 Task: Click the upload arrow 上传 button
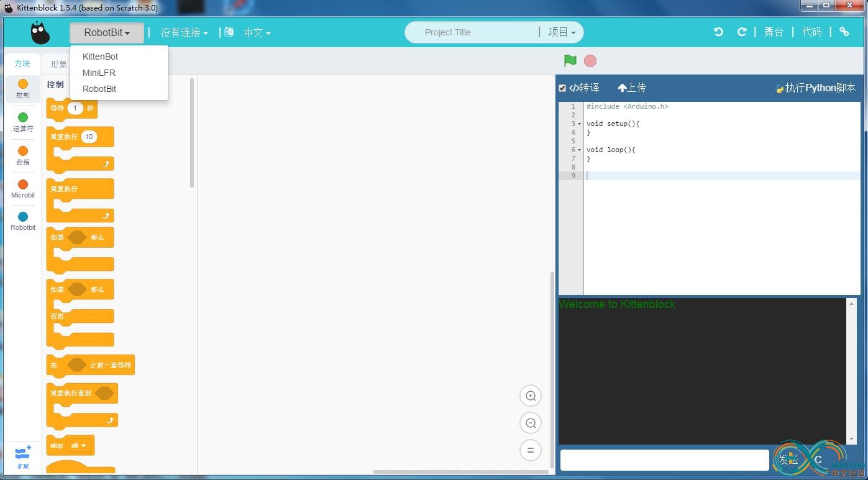[x=632, y=88]
